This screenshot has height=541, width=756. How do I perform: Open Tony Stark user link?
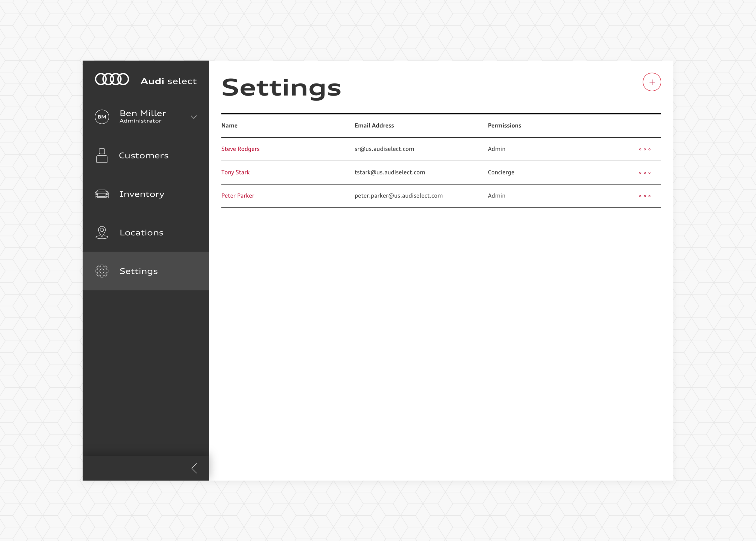[235, 172]
